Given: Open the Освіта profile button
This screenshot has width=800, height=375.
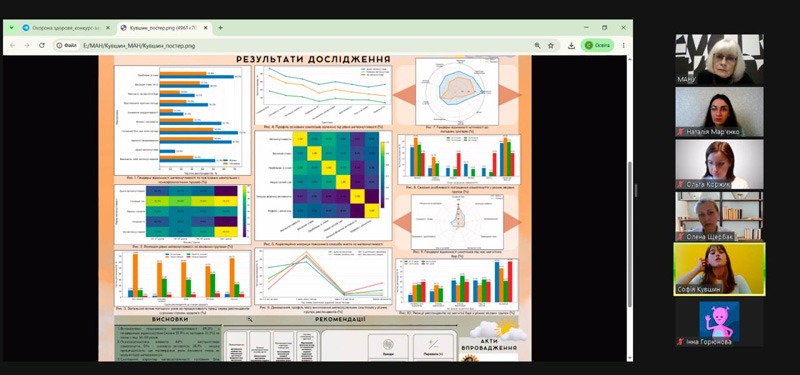Looking at the screenshot, I should pyautogui.click(x=597, y=45).
